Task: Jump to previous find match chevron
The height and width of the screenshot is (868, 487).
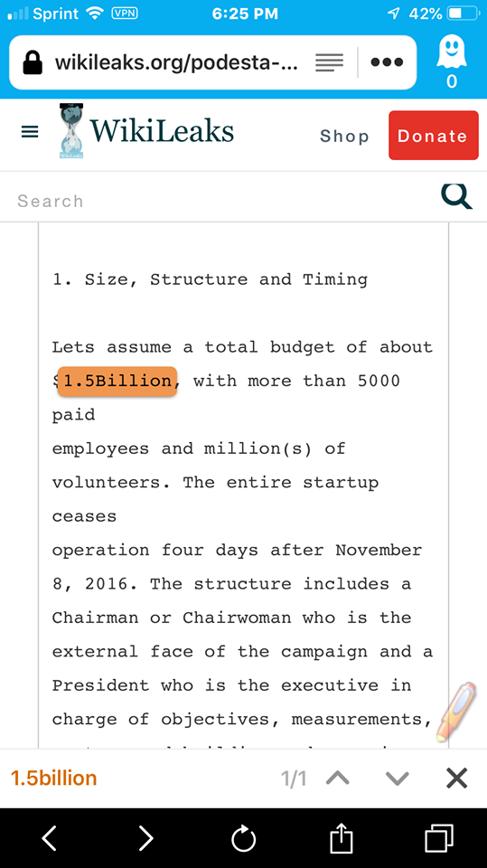Action: [338, 778]
